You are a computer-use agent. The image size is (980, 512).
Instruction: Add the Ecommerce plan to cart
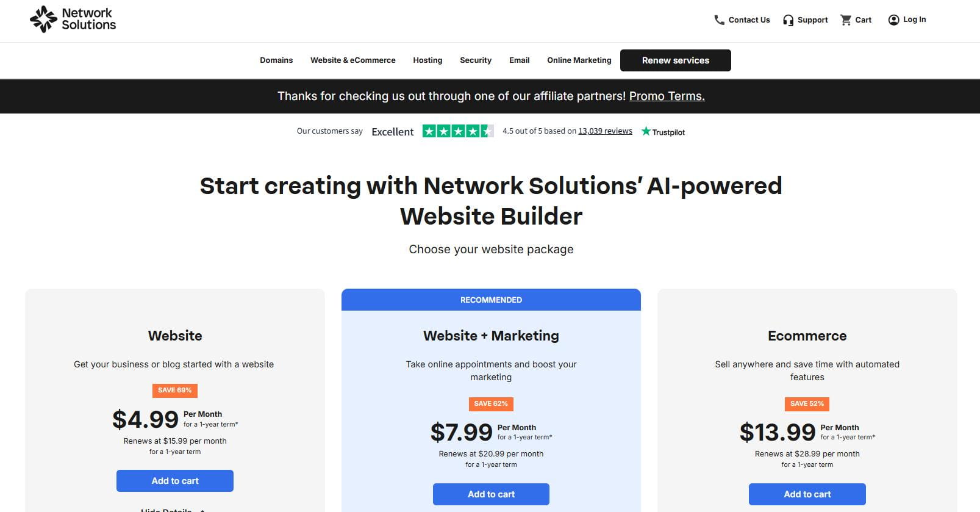(x=807, y=494)
